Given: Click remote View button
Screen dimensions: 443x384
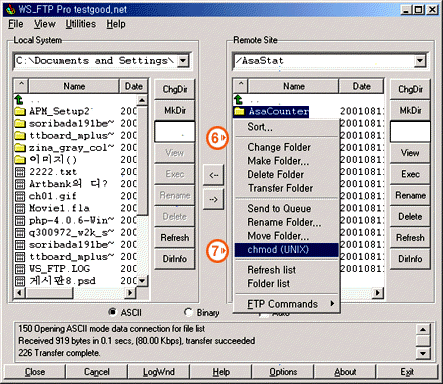Looking at the screenshot, I should pos(410,153).
